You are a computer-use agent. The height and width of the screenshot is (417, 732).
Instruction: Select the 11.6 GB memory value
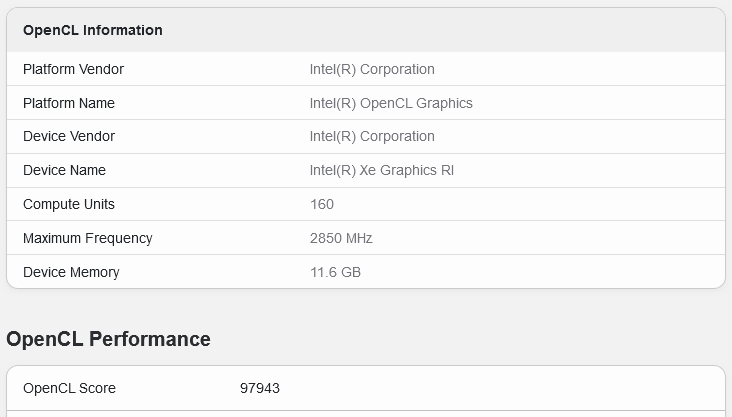coord(335,272)
